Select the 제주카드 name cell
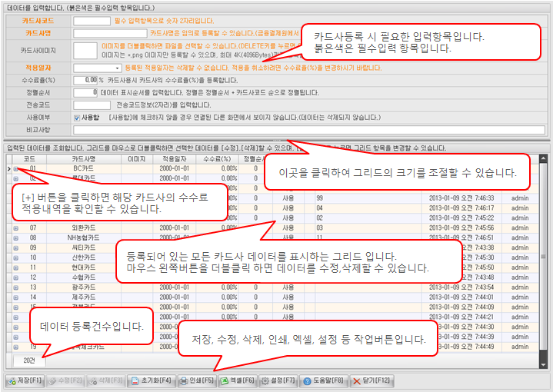Image resolution: width=553 pixels, height=392 pixels. click(84, 297)
